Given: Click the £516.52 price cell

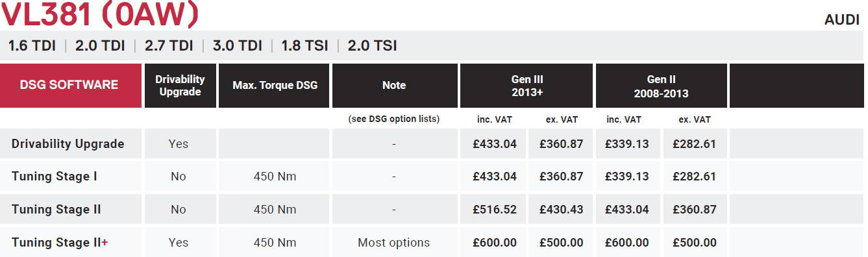Looking at the screenshot, I should [495, 210].
